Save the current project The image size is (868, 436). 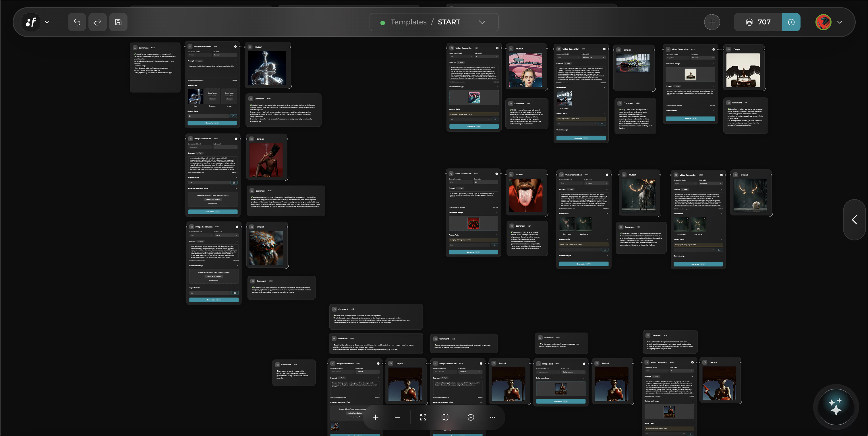(118, 22)
